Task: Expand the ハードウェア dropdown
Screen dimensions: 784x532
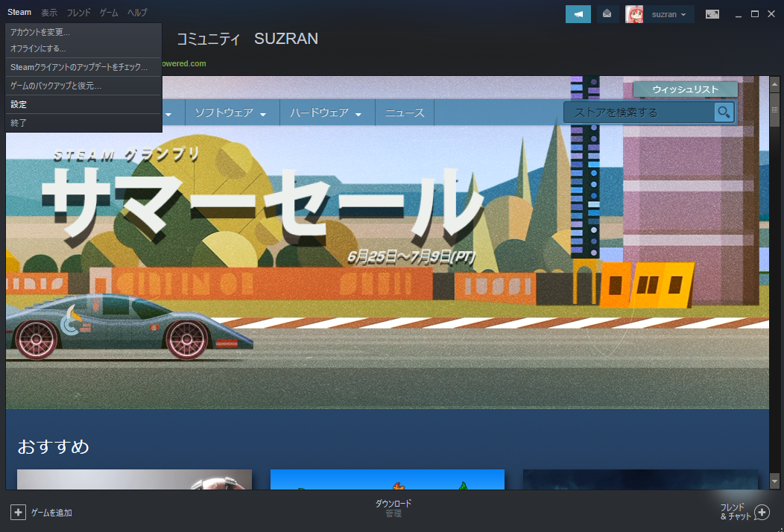Action: point(358,115)
